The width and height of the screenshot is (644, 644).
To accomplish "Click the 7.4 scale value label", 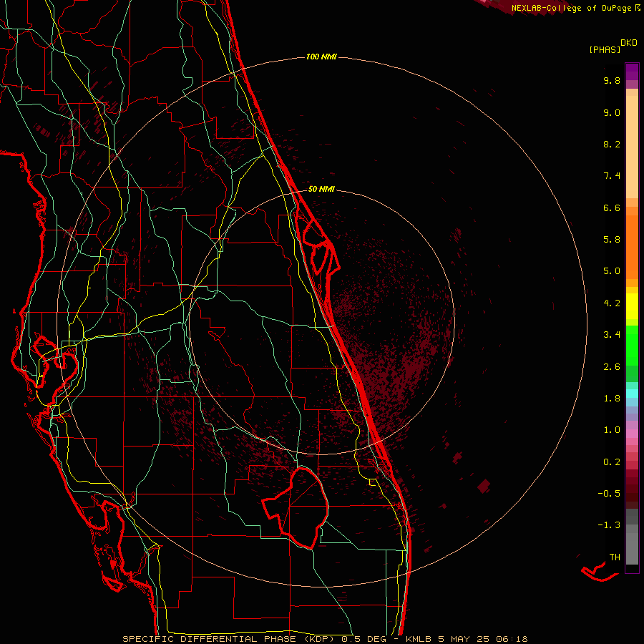I will 612,176.
